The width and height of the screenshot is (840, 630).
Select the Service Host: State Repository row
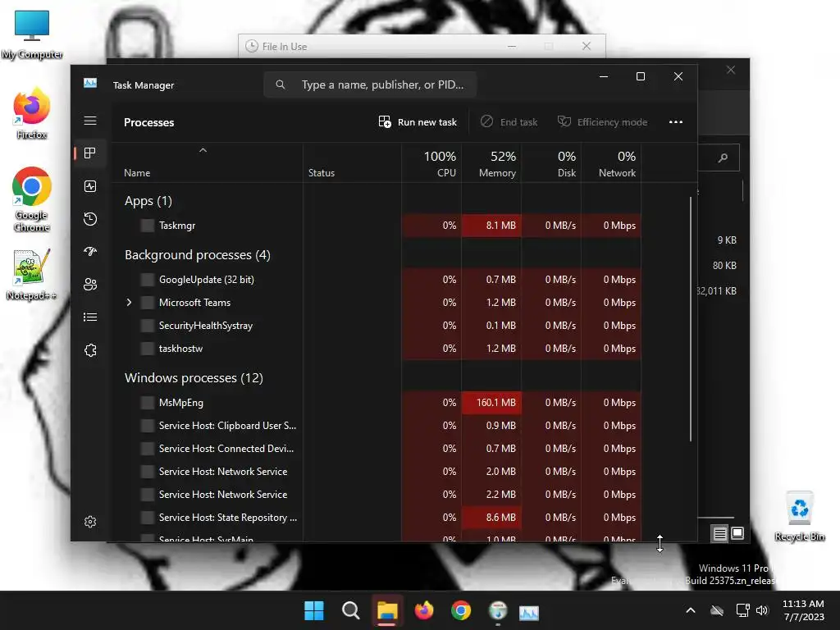tap(376, 518)
